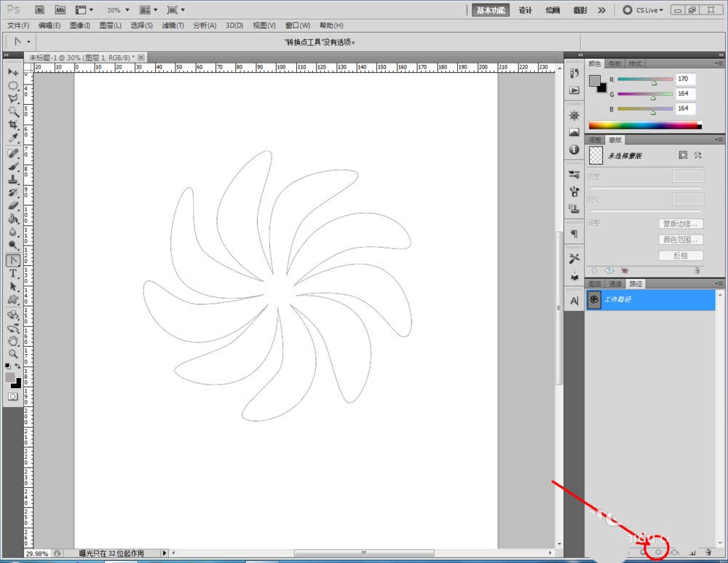Swap foreground and background colors

coord(18,366)
